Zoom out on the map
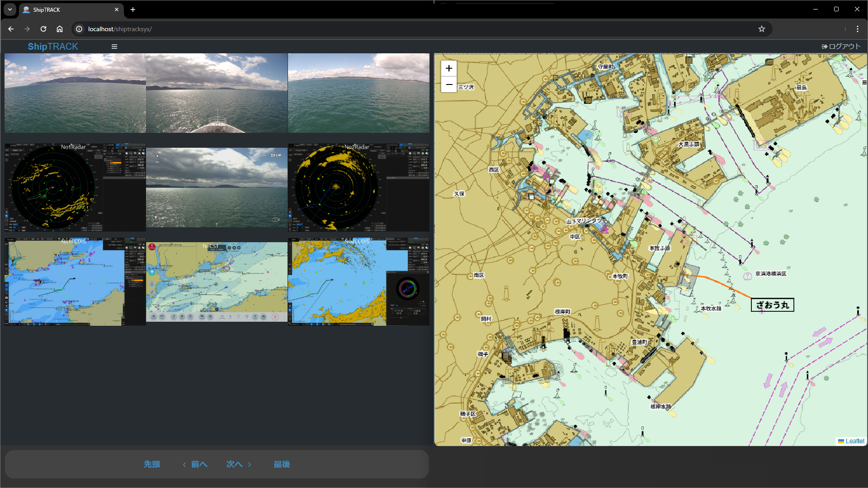This screenshot has height=488, width=868. point(448,84)
